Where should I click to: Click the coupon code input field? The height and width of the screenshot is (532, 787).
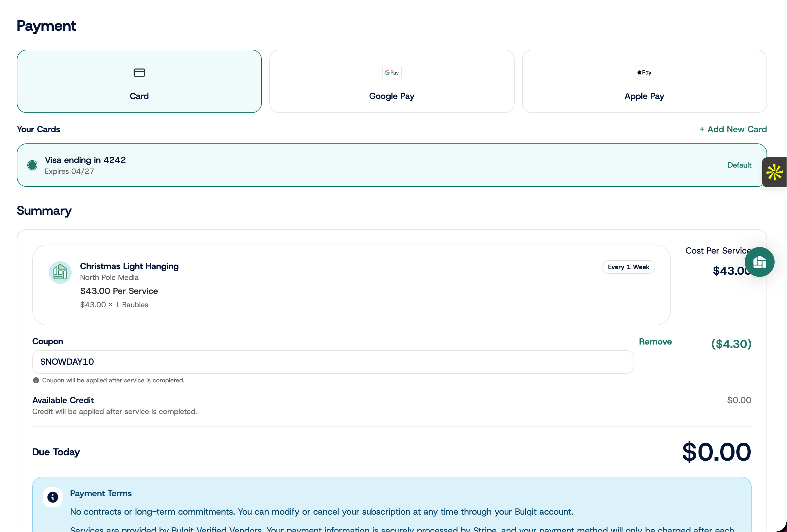333,362
